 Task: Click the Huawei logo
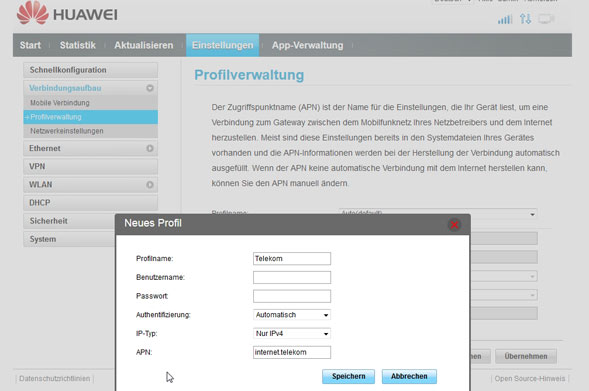67,13
